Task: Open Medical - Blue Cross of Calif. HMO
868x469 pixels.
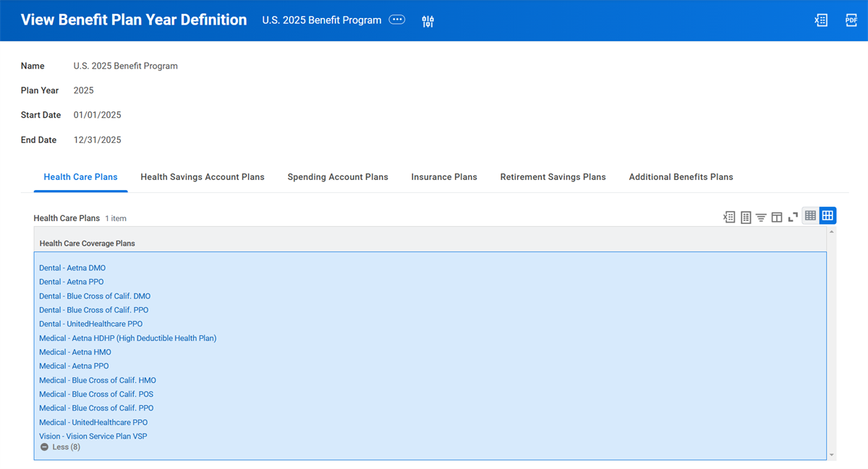Action: [98, 380]
